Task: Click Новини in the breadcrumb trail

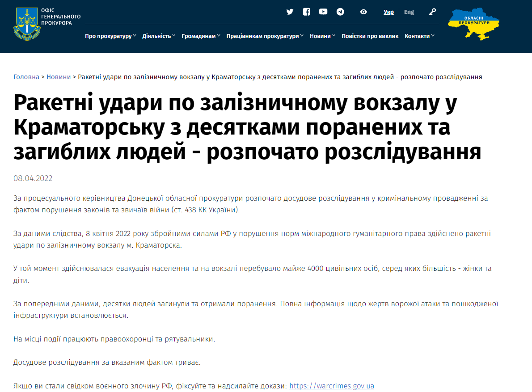Action: pyautogui.click(x=59, y=76)
